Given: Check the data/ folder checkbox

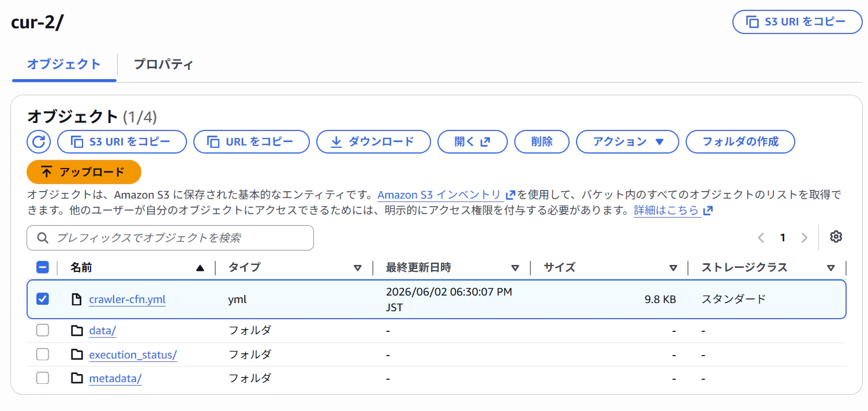Looking at the screenshot, I should click(43, 331).
